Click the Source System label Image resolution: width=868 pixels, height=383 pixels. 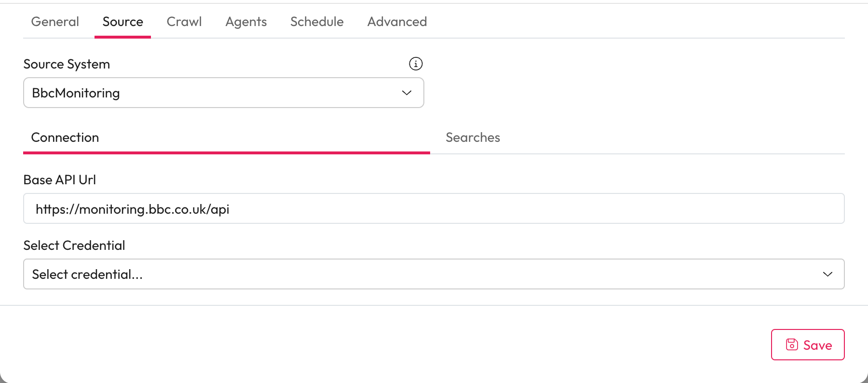tap(67, 64)
